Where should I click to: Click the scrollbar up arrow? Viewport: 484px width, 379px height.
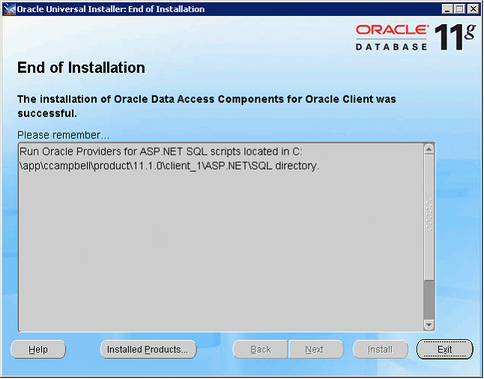[429, 149]
